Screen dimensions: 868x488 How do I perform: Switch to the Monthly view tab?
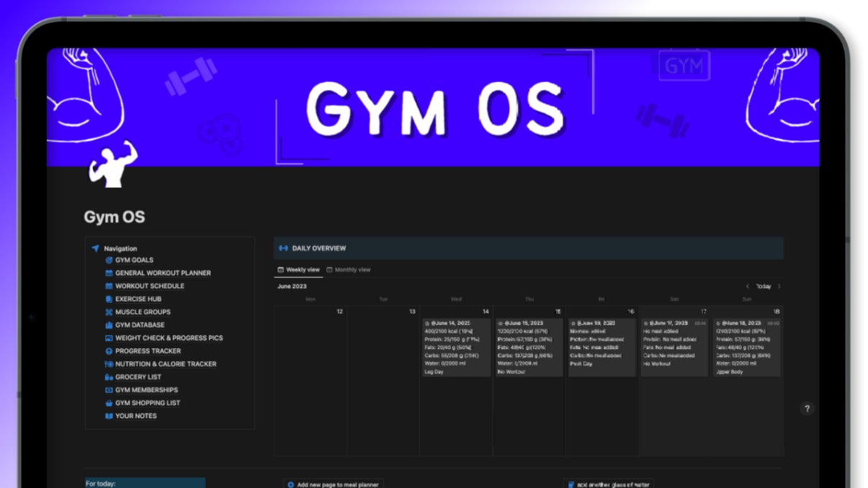click(x=349, y=270)
